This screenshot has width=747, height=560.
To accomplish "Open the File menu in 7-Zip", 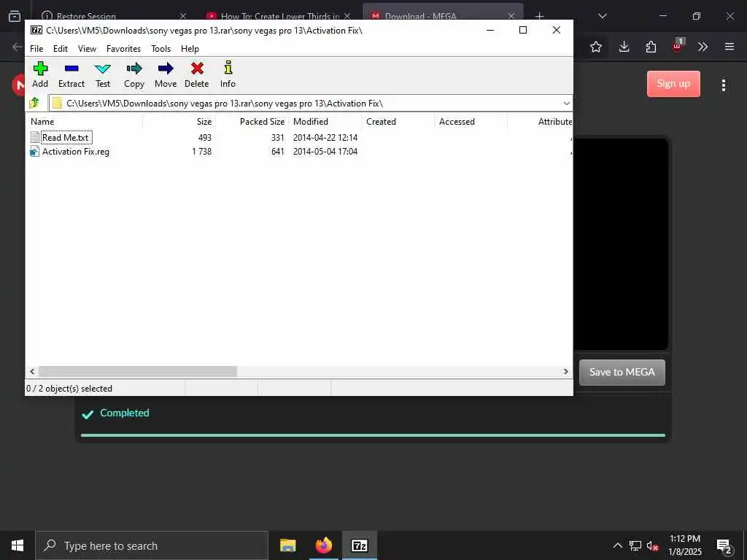I will pyautogui.click(x=36, y=49).
